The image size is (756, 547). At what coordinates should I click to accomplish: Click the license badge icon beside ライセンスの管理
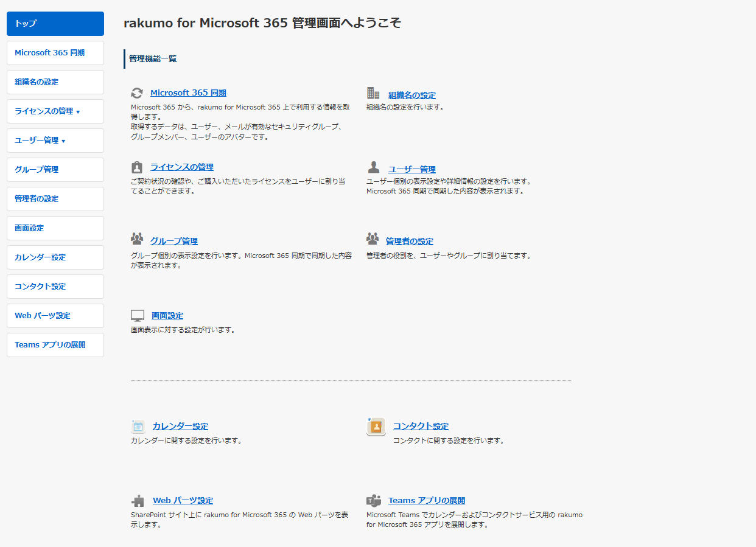click(137, 167)
